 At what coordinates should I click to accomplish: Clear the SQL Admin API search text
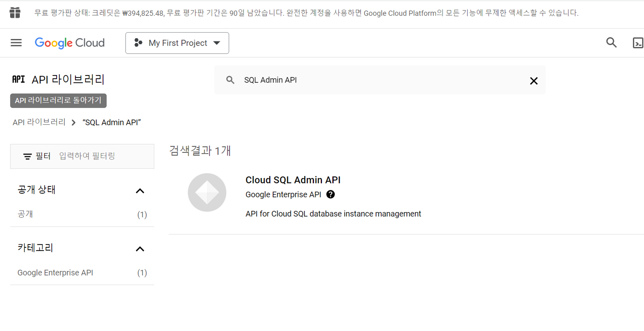534,81
